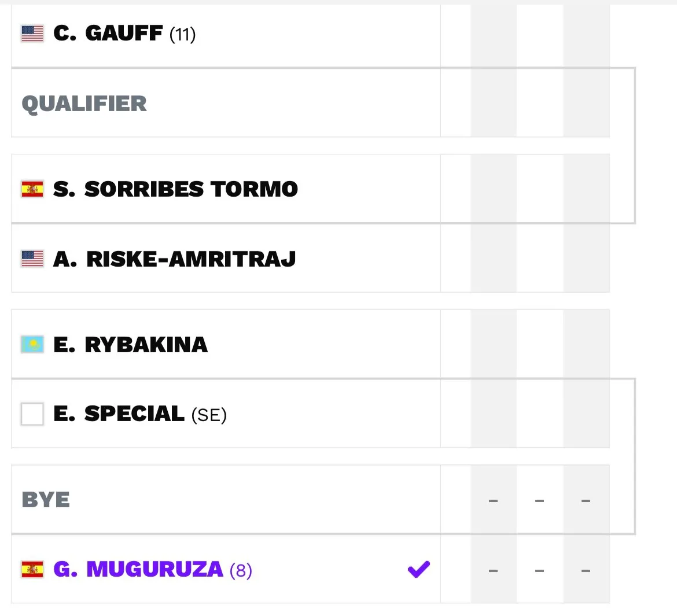Open S. Sorribes Tormo player name
Image resolution: width=677 pixels, height=616 pixels.
pyautogui.click(x=176, y=189)
